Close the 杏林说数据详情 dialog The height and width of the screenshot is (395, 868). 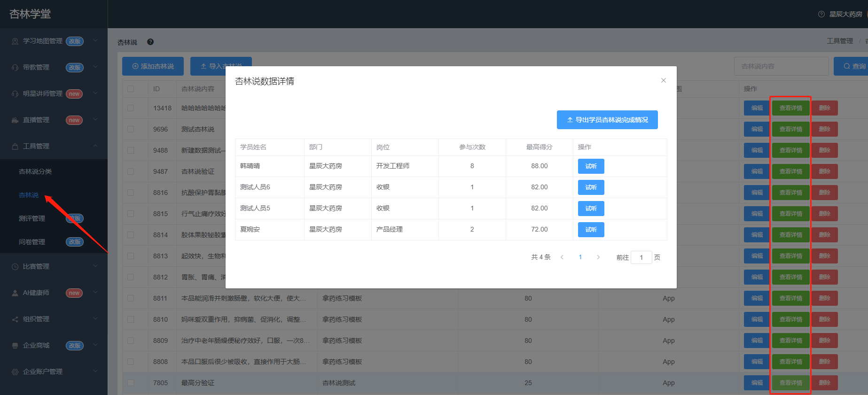(x=664, y=80)
